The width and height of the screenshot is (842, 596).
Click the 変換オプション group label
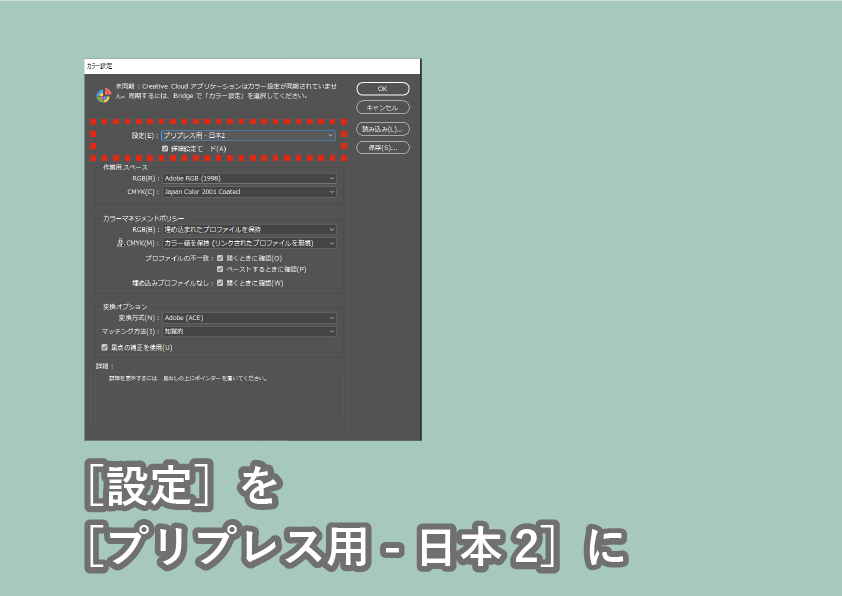(x=125, y=307)
